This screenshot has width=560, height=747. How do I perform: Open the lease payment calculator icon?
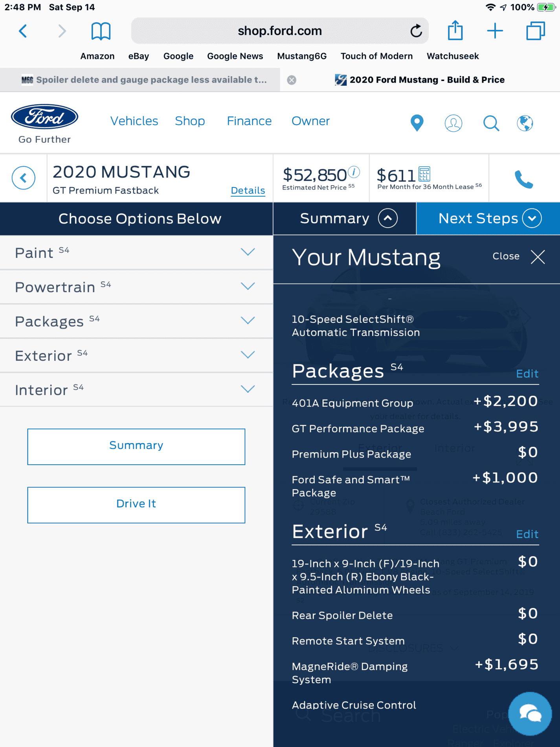(424, 174)
